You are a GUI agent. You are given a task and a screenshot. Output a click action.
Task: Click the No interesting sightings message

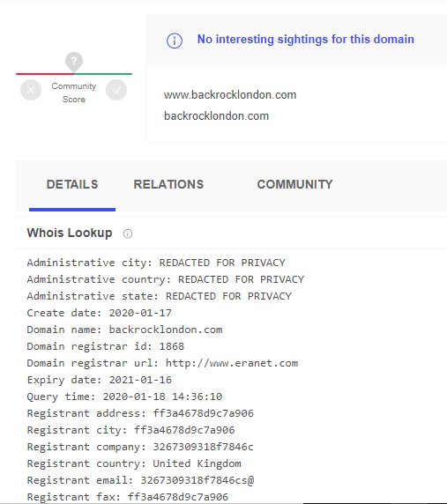tap(306, 40)
